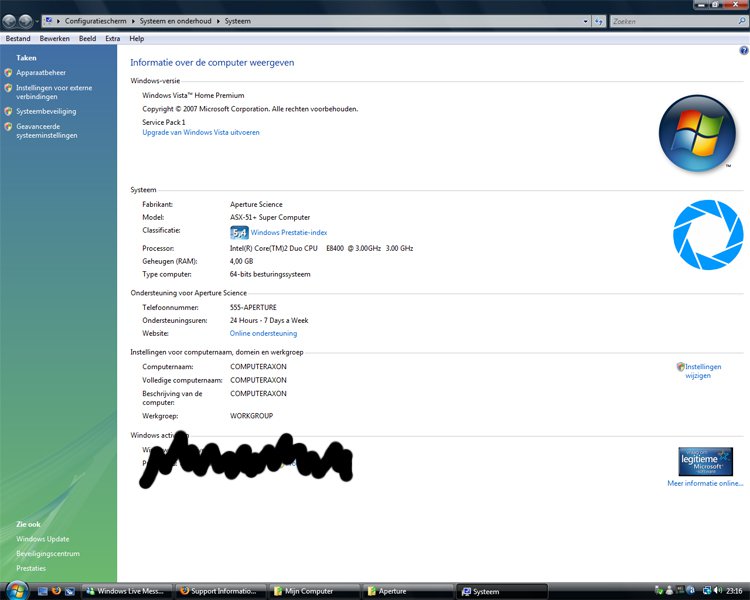Screen dimensions: 750x600
Task: Launch Firefox from the quick launch bar
Action: (x=56, y=591)
